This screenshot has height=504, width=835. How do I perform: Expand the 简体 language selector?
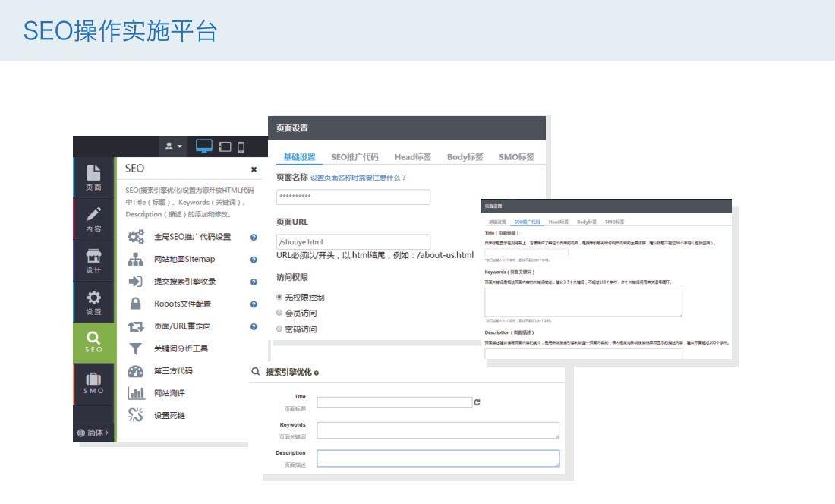(93, 433)
